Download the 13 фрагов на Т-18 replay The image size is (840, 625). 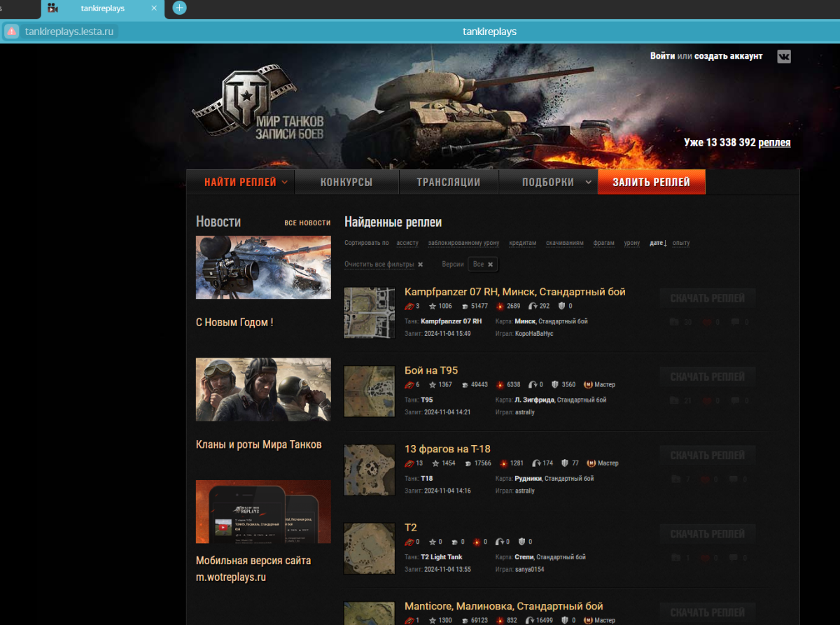(708, 455)
